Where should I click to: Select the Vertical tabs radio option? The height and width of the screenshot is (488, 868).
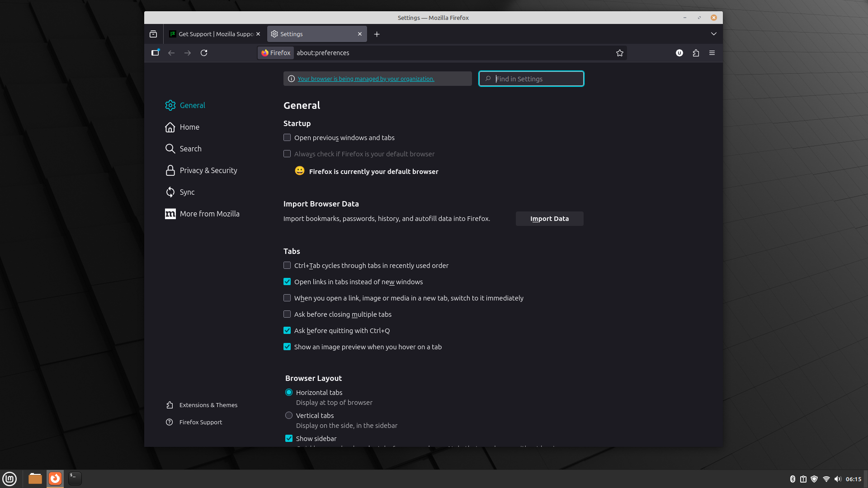pos(289,415)
